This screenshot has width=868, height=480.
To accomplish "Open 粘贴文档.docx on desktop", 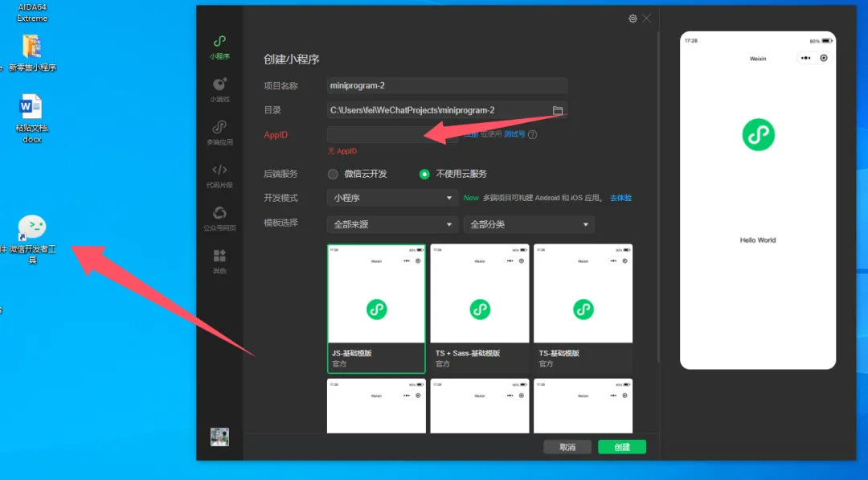I will pos(31,118).
